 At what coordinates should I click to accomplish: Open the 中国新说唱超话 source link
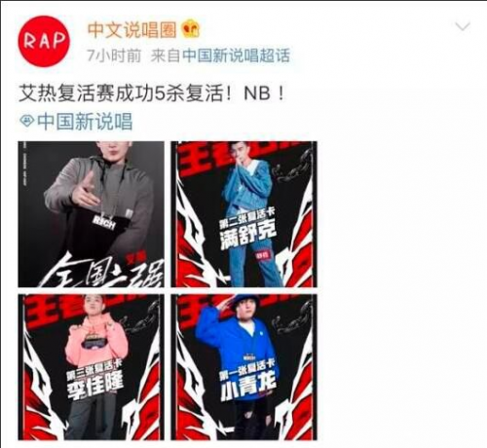[236, 56]
